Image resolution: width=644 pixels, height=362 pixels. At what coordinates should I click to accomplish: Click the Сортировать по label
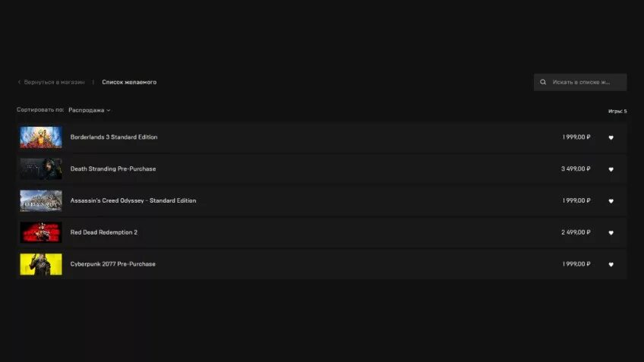tap(40, 109)
